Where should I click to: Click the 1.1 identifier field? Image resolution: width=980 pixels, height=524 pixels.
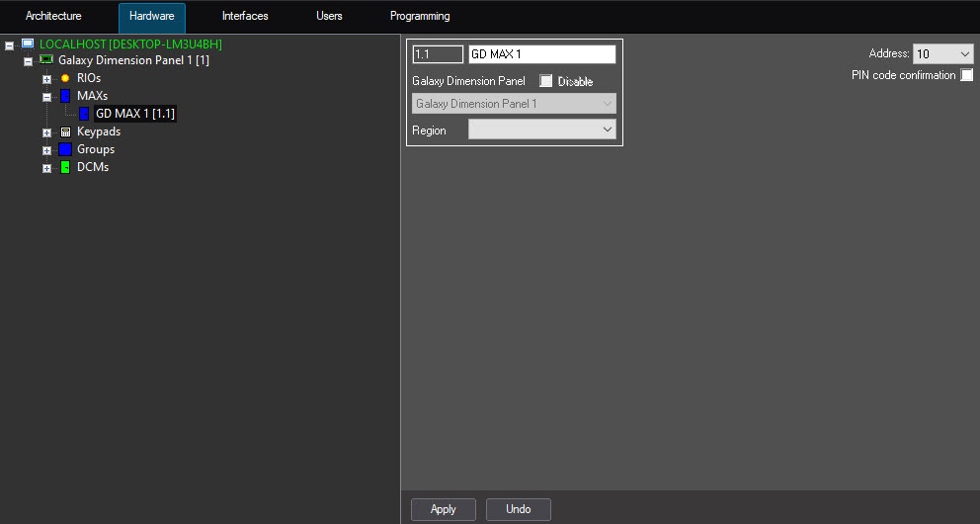tap(438, 54)
